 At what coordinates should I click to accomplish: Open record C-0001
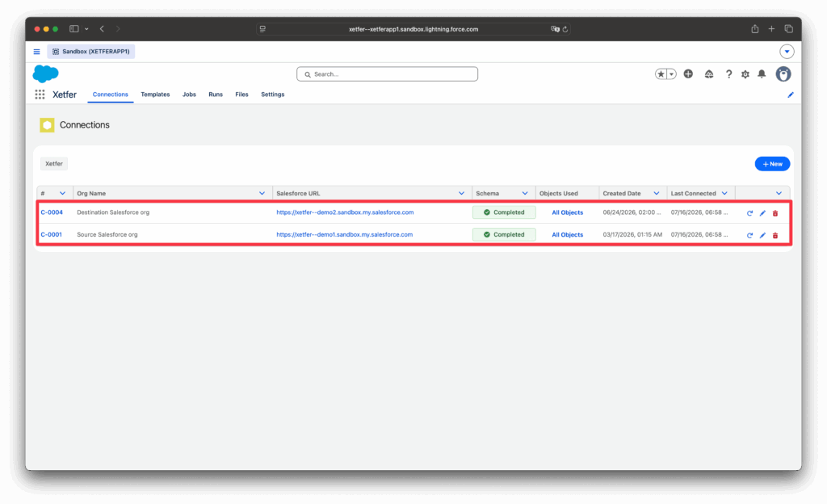[x=51, y=234]
